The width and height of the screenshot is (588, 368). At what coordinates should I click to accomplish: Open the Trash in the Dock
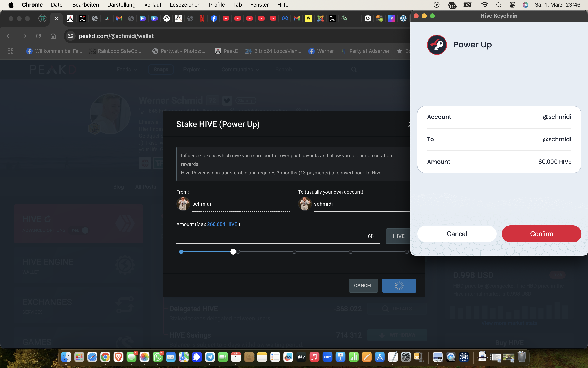[x=522, y=357]
